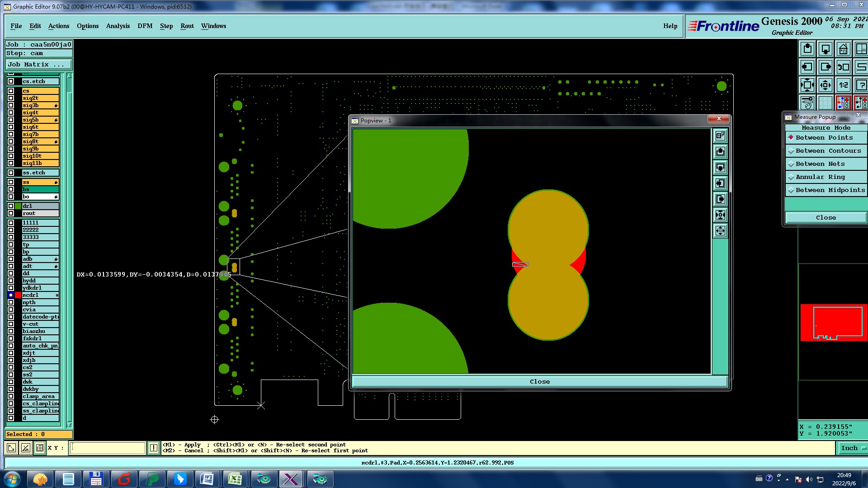Open the tools and palette options icon
The height and width of the screenshot is (488, 868).
[x=807, y=103]
